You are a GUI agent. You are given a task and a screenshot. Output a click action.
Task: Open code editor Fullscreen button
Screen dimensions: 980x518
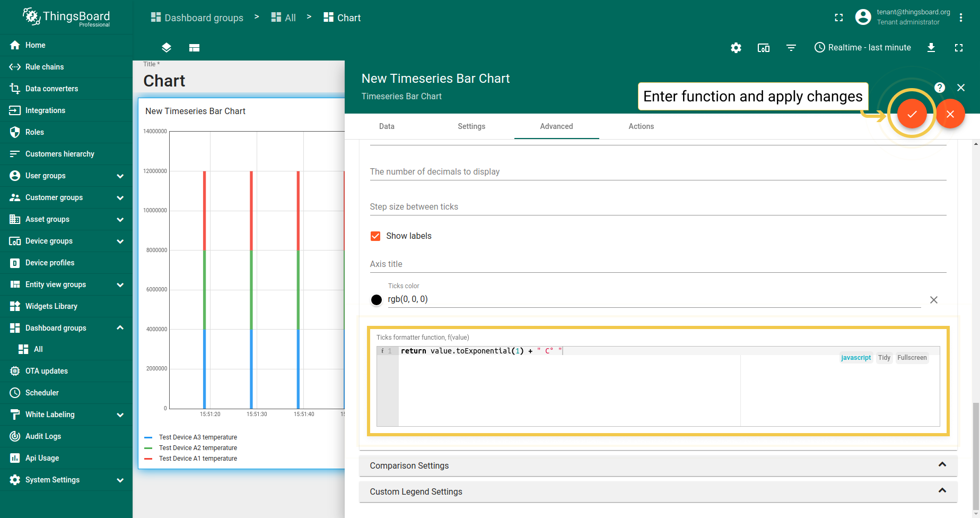click(x=912, y=358)
